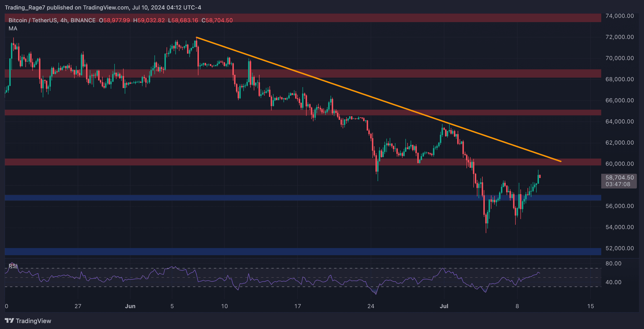This screenshot has width=644, height=329.
Task: Click the candle countdown timer 03:47:08
Action: coord(618,184)
